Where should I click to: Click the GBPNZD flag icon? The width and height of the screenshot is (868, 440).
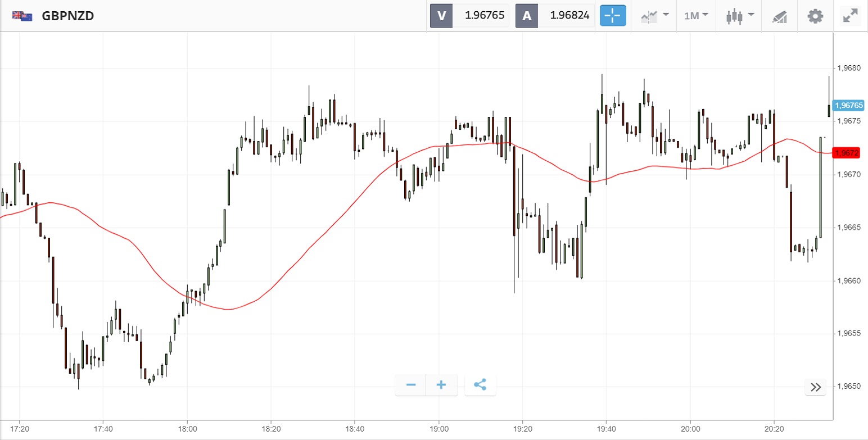[x=22, y=16]
